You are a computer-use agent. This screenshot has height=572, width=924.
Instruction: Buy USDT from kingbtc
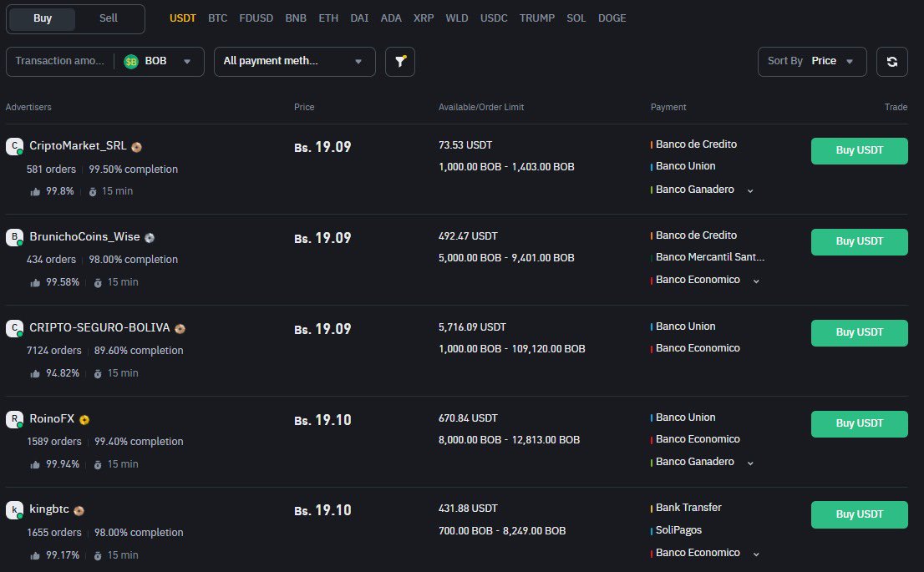pos(859,514)
